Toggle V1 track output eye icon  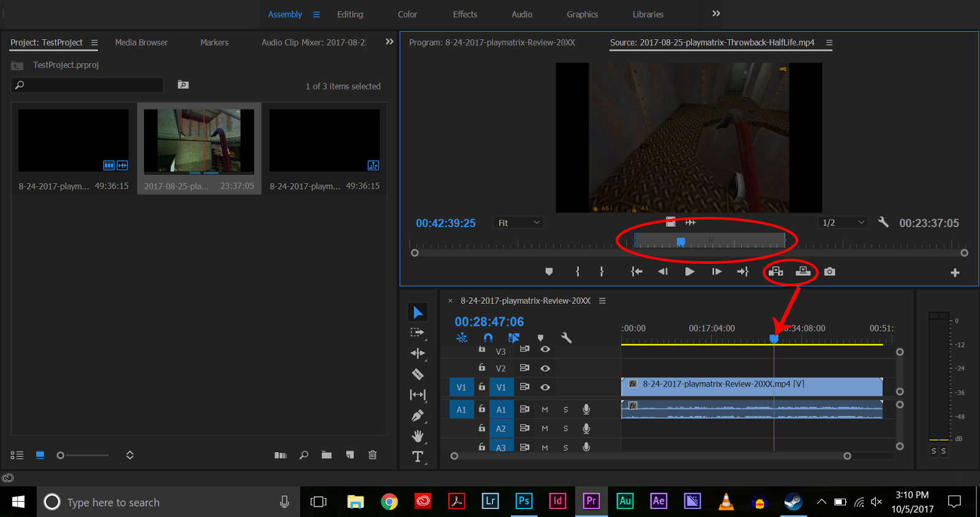pos(545,387)
